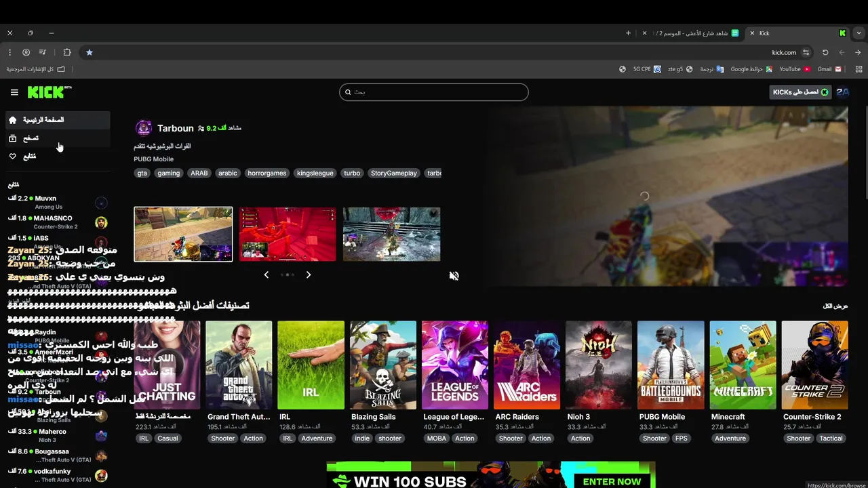868x488 pixels.
Task: Unmute the featured stream speaker icon
Action: pos(454,276)
